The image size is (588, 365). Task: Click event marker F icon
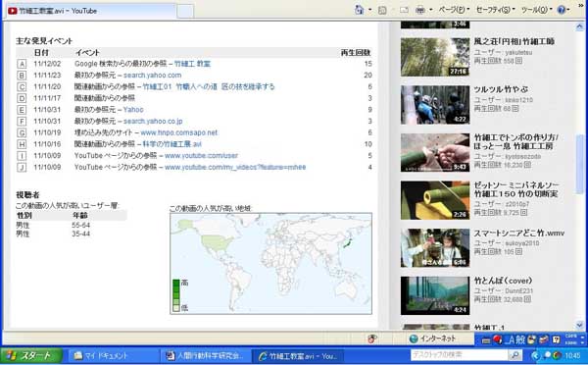tap(22, 122)
